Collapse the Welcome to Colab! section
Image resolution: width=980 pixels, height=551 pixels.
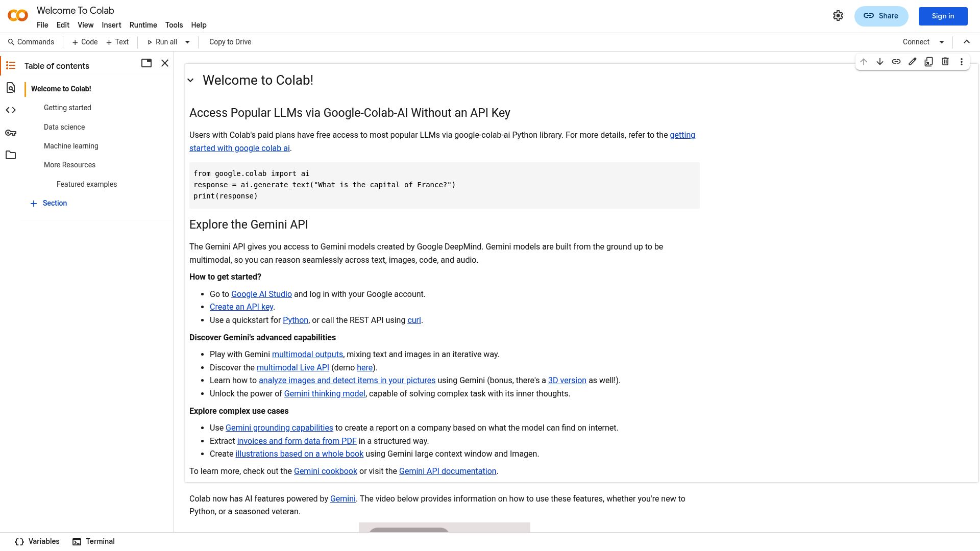(190, 80)
